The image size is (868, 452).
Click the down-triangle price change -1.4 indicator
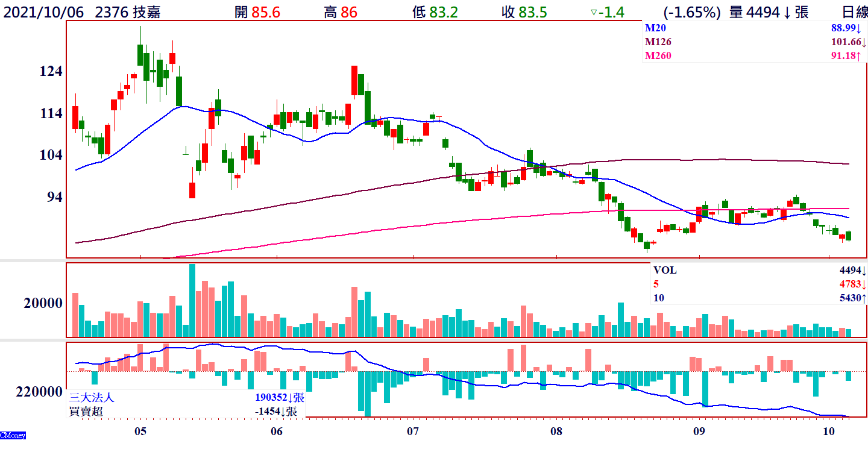(607, 11)
